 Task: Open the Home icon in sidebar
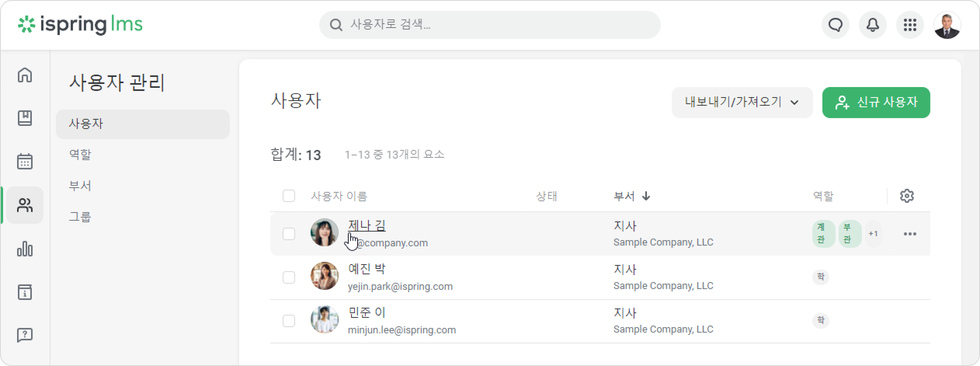[x=25, y=75]
